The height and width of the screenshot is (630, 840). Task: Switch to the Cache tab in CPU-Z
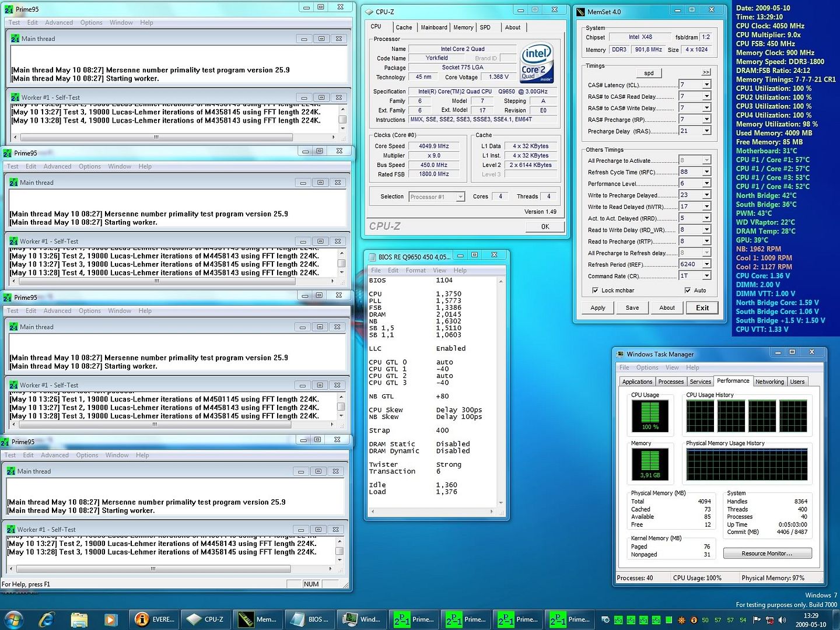404,27
